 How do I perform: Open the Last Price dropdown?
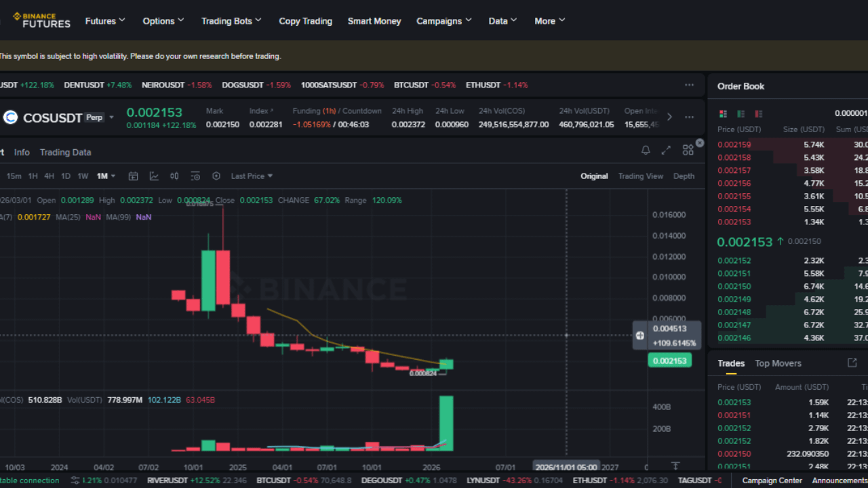click(252, 176)
